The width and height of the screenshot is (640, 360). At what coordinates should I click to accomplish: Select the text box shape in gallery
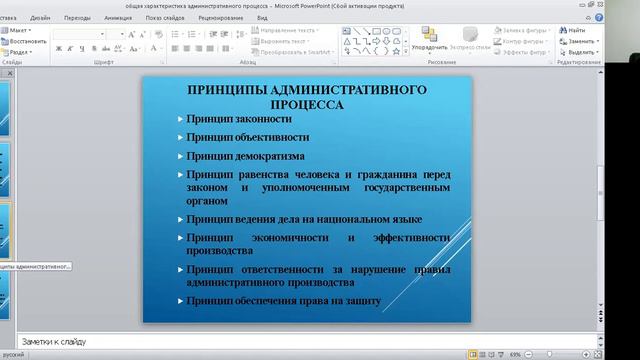point(347,31)
